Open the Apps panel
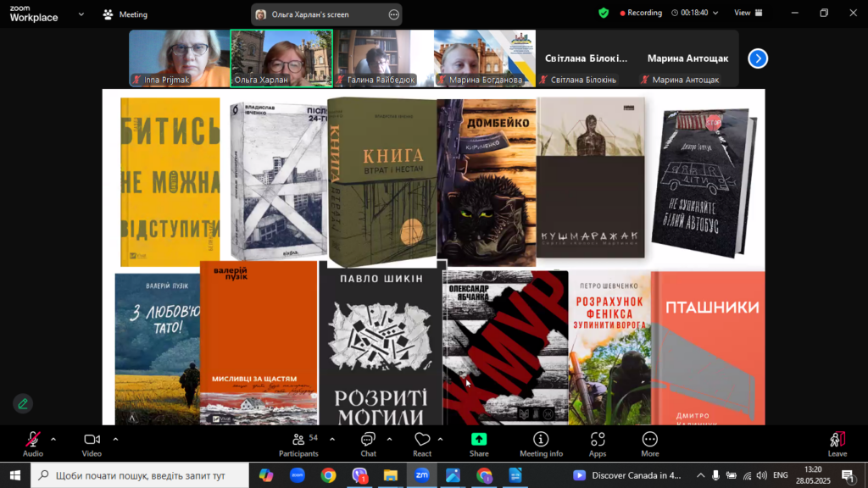The width and height of the screenshot is (868, 488). (x=598, y=444)
